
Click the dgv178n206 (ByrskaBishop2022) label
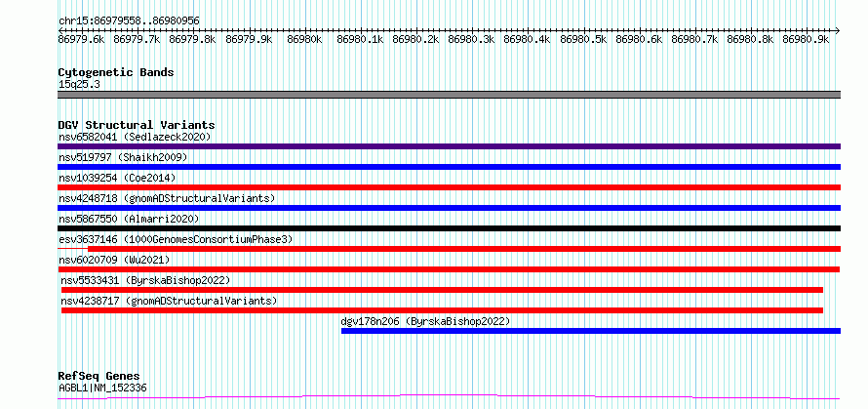[x=425, y=321]
